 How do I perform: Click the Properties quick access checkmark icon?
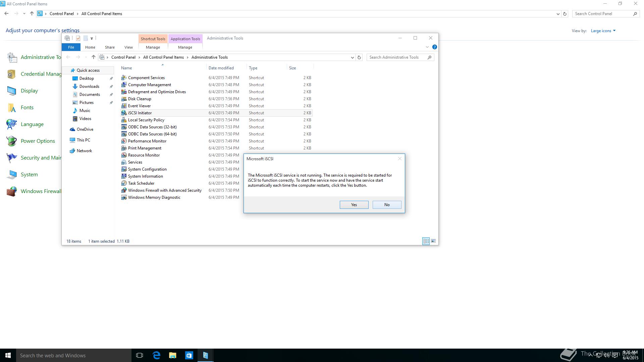[78, 38]
